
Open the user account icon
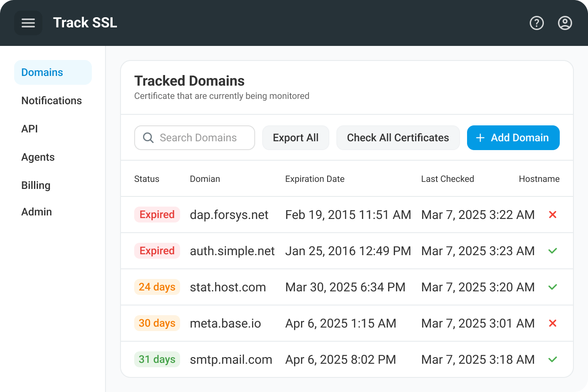tap(565, 23)
